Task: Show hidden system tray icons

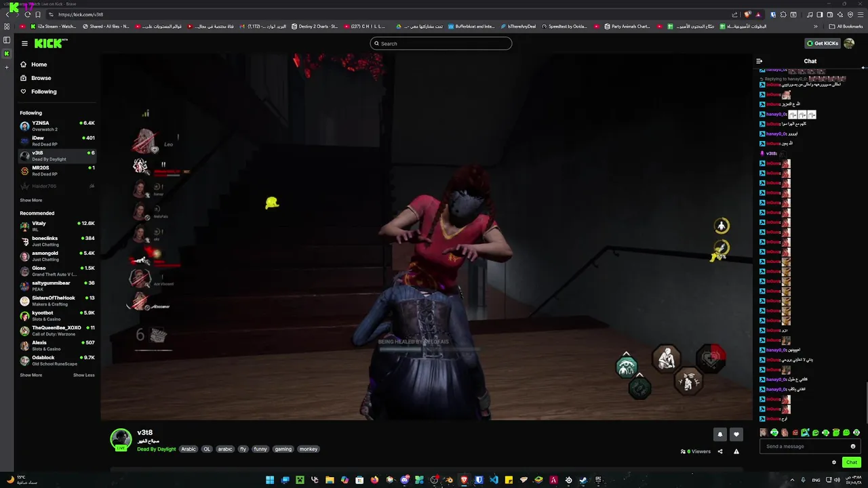Action: tap(792, 480)
